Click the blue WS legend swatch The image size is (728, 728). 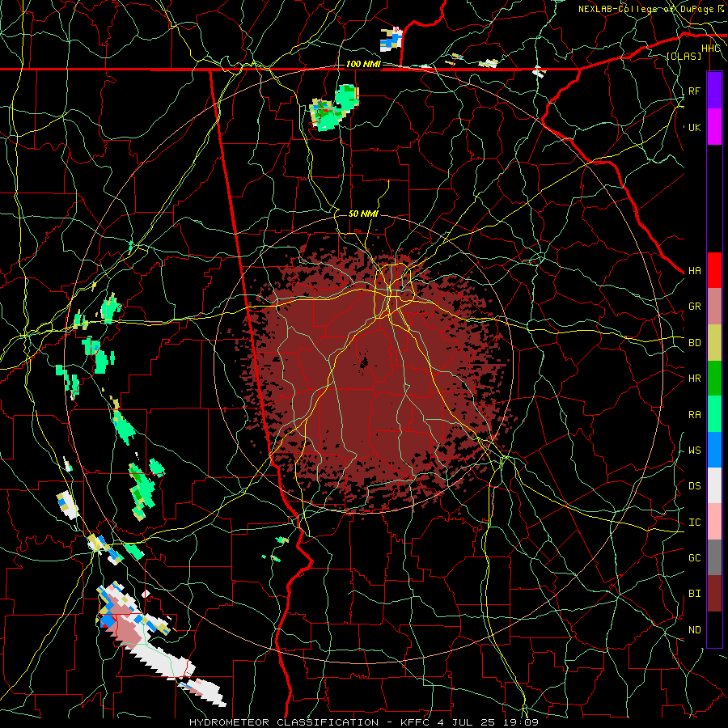tap(714, 450)
